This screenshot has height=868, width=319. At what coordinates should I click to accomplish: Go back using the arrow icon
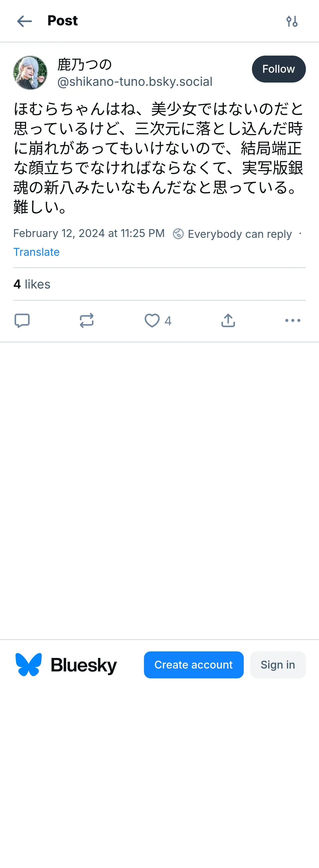(24, 21)
